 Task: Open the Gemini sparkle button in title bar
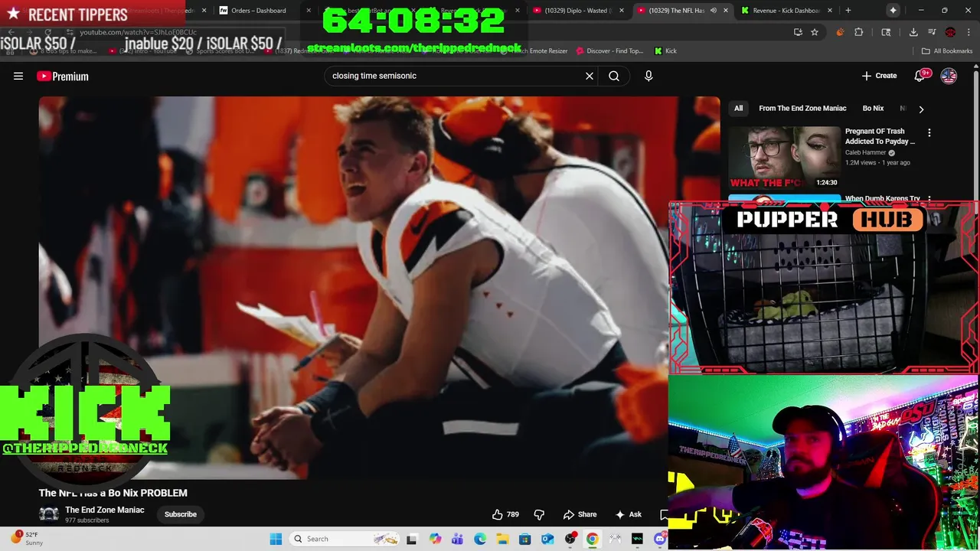coord(893,10)
